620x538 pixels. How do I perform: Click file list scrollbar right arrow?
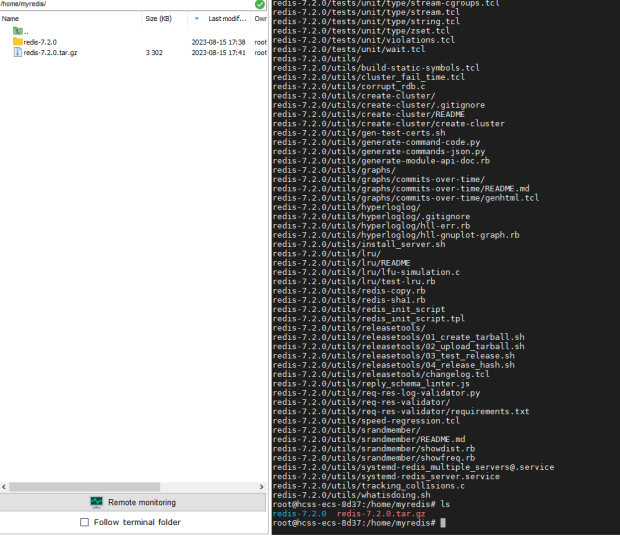pos(261,487)
